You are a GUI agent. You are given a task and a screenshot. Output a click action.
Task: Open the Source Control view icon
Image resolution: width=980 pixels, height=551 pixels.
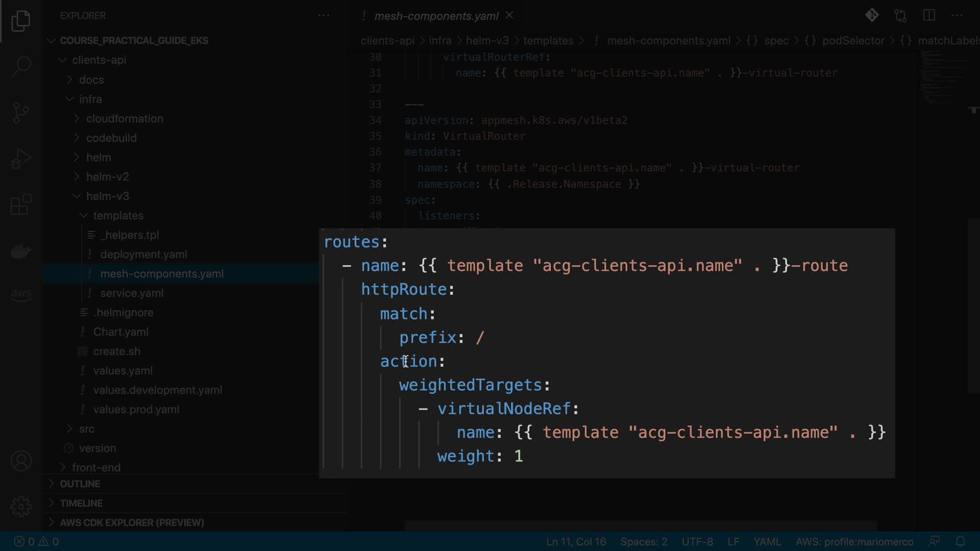pyautogui.click(x=21, y=113)
